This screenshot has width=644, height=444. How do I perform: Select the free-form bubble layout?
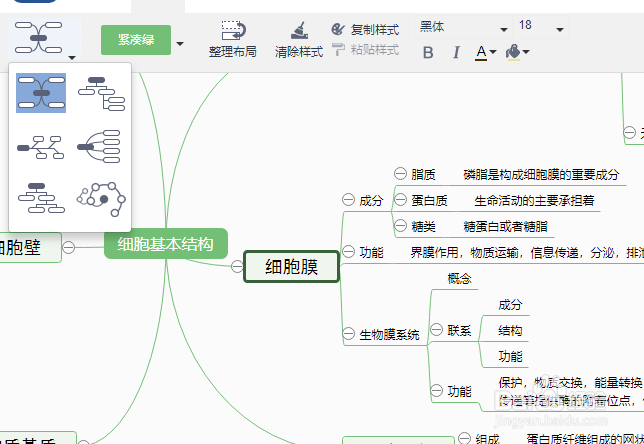(x=101, y=199)
